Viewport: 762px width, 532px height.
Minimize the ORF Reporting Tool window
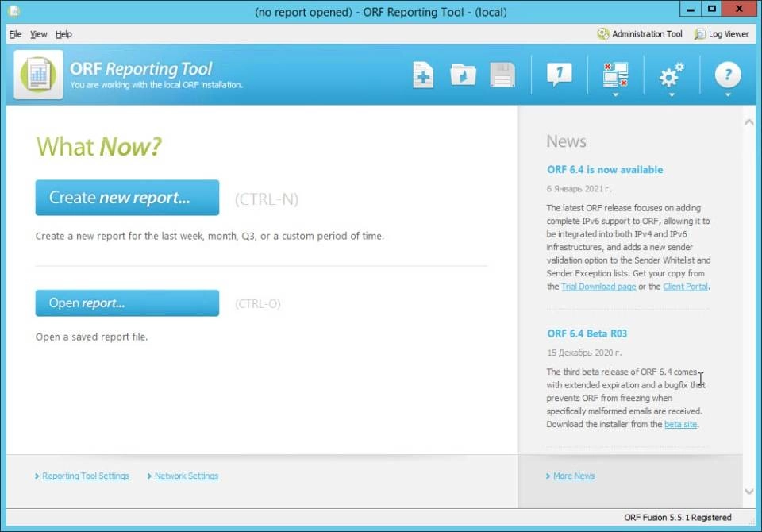click(x=690, y=9)
